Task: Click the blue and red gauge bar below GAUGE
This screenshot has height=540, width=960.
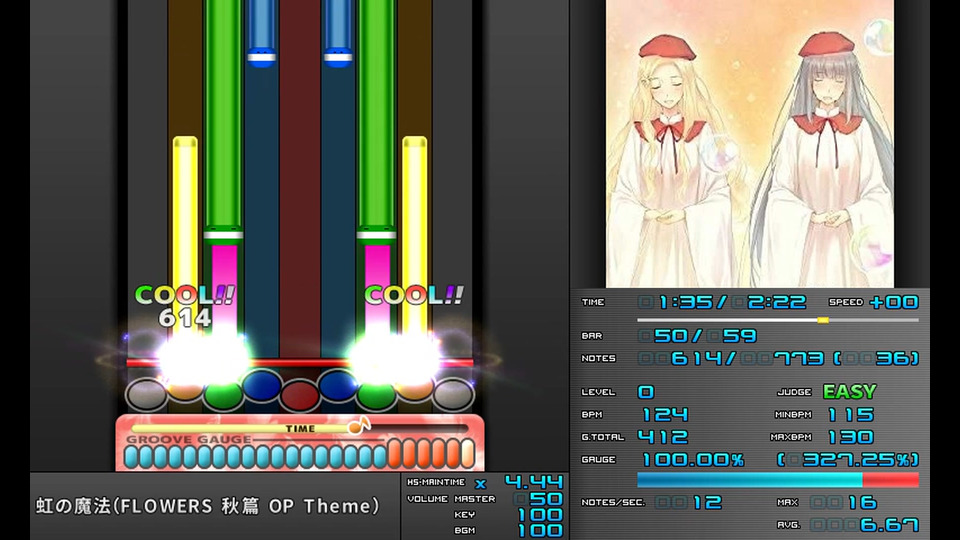Action: click(x=778, y=479)
